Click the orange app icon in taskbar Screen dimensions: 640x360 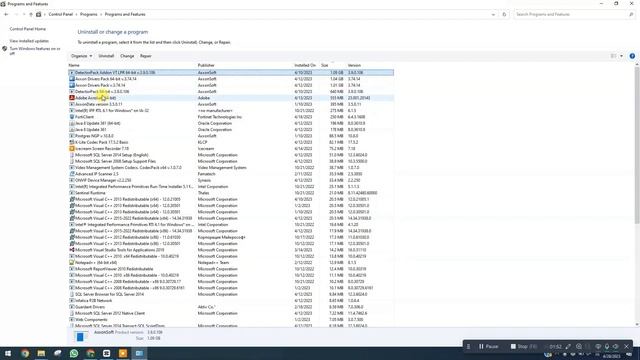[123, 353]
